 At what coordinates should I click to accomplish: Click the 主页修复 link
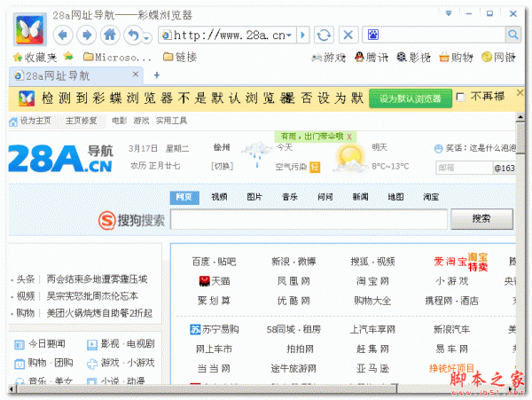click(x=81, y=121)
